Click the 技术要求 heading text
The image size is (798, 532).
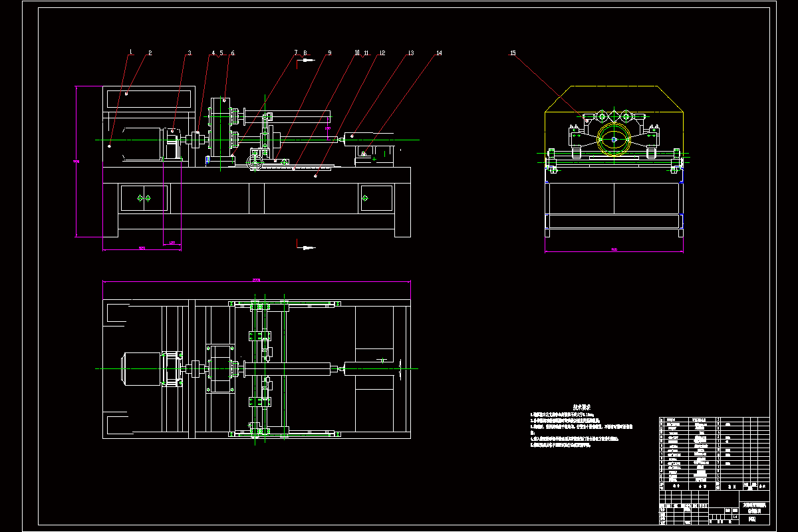[583, 406]
